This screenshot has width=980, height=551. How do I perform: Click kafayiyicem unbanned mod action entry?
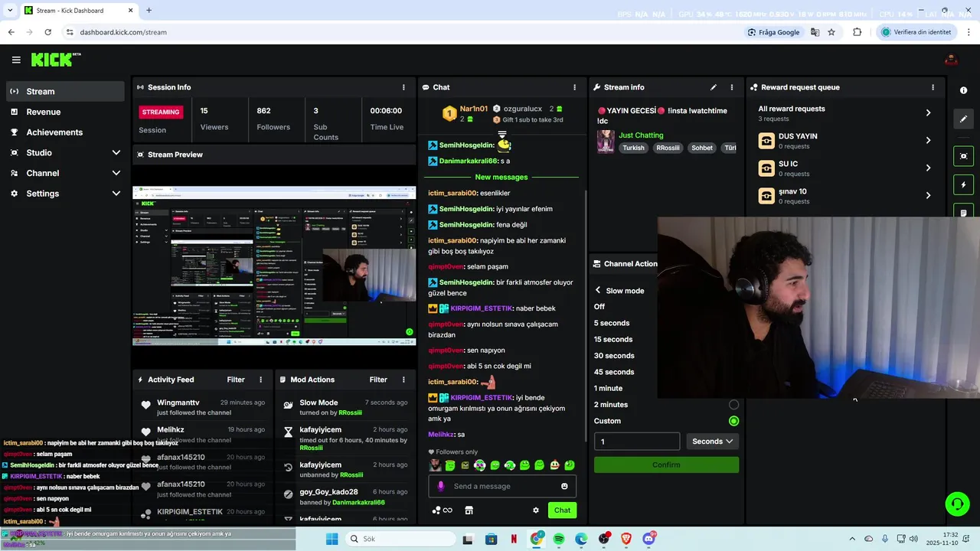[x=347, y=470]
